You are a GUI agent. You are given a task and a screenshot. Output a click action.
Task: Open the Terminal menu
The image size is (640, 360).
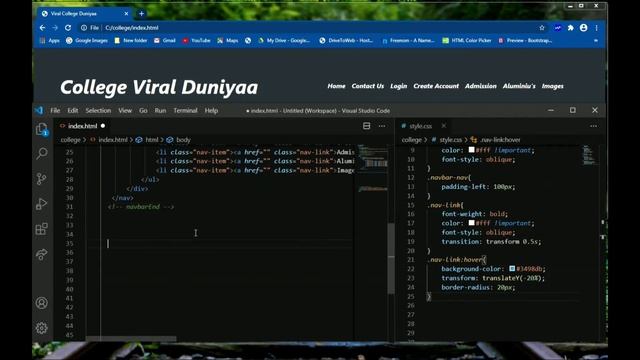pos(185,111)
